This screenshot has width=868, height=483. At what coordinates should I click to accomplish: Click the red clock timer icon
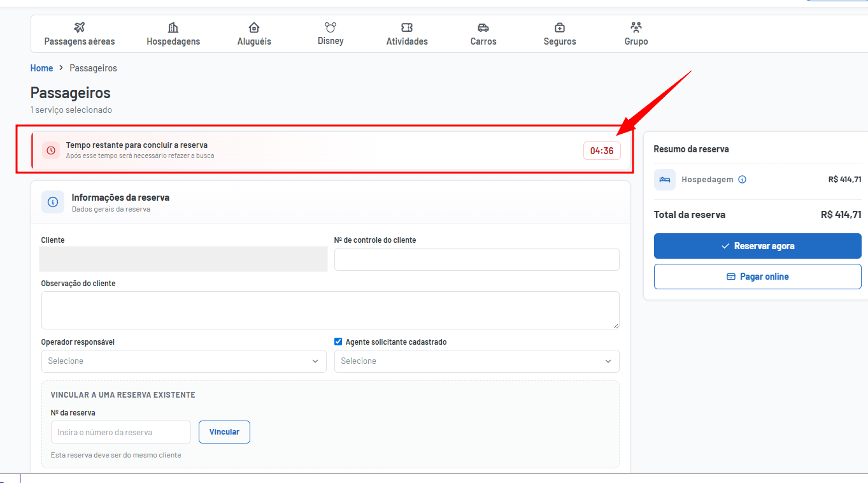51,150
